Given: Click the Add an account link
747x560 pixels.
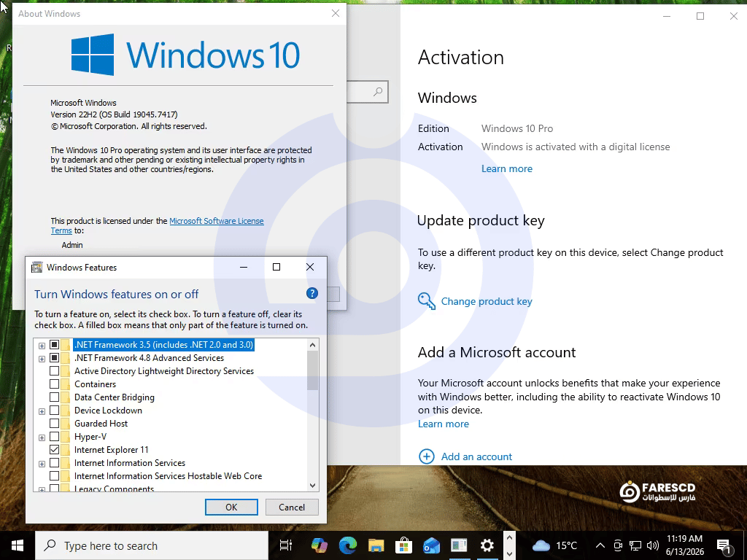Looking at the screenshot, I should [476, 456].
